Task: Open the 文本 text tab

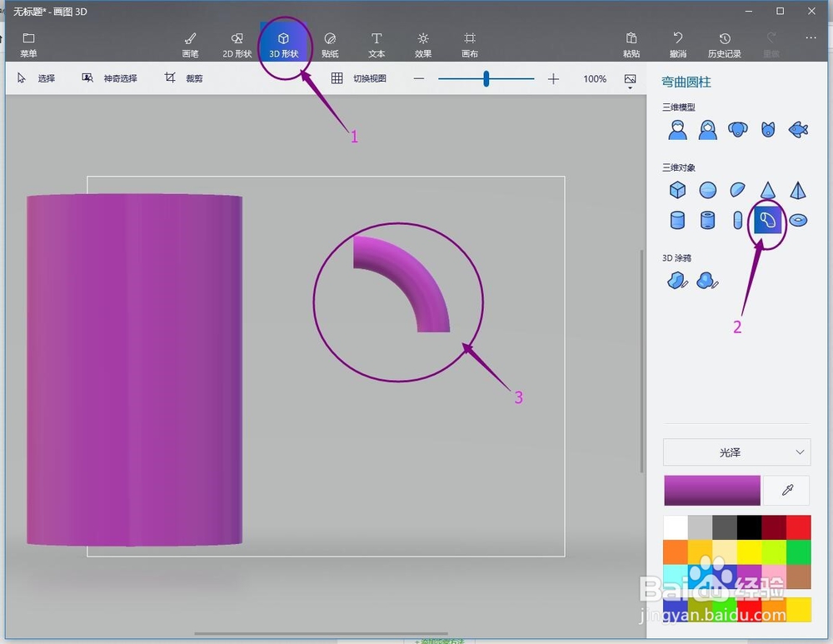Action: coord(377,45)
